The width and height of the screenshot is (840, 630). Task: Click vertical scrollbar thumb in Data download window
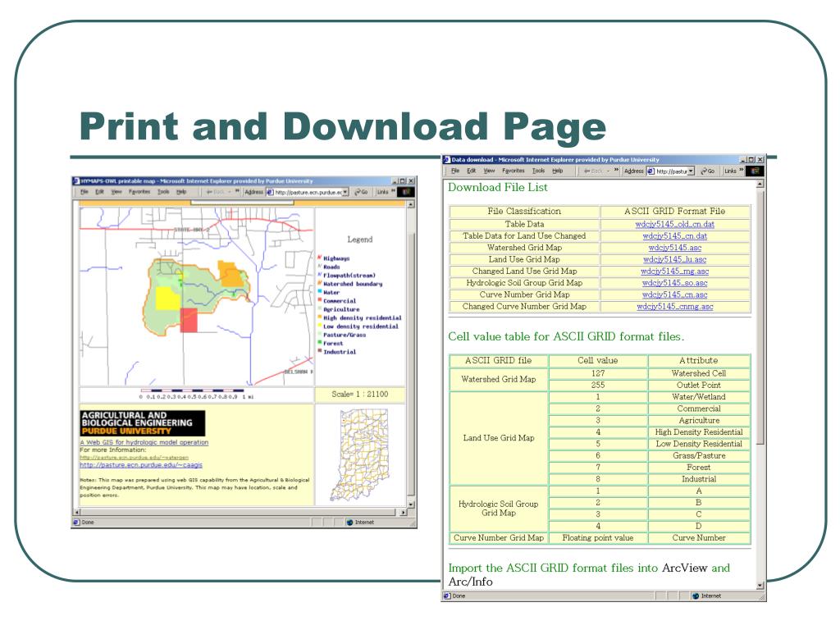pyautogui.click(x=760, y=317)
